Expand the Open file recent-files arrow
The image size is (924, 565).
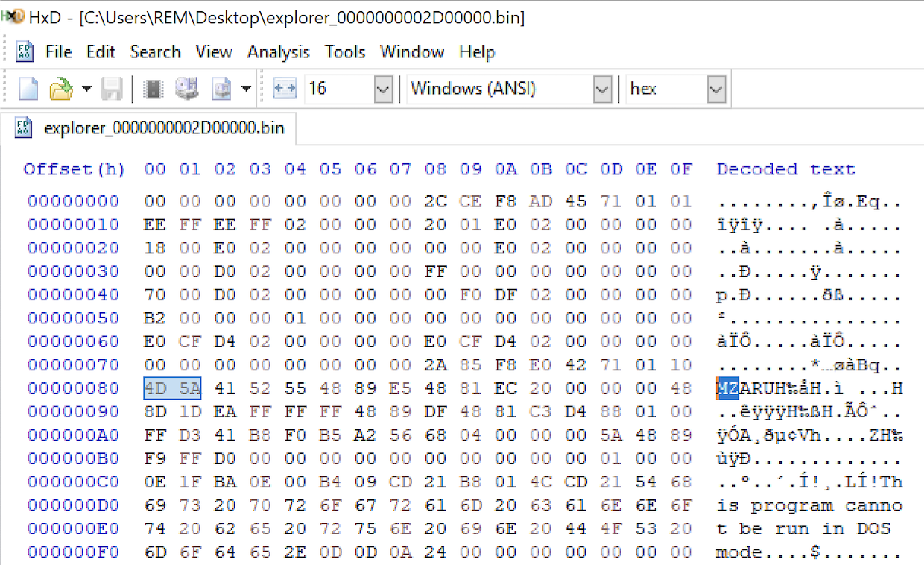tap(86, 89)
